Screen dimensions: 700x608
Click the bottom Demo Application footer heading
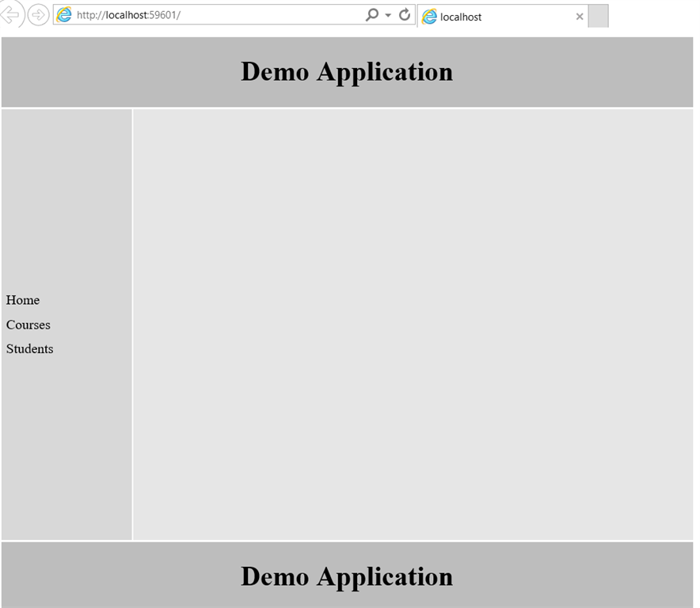[347, 576]
